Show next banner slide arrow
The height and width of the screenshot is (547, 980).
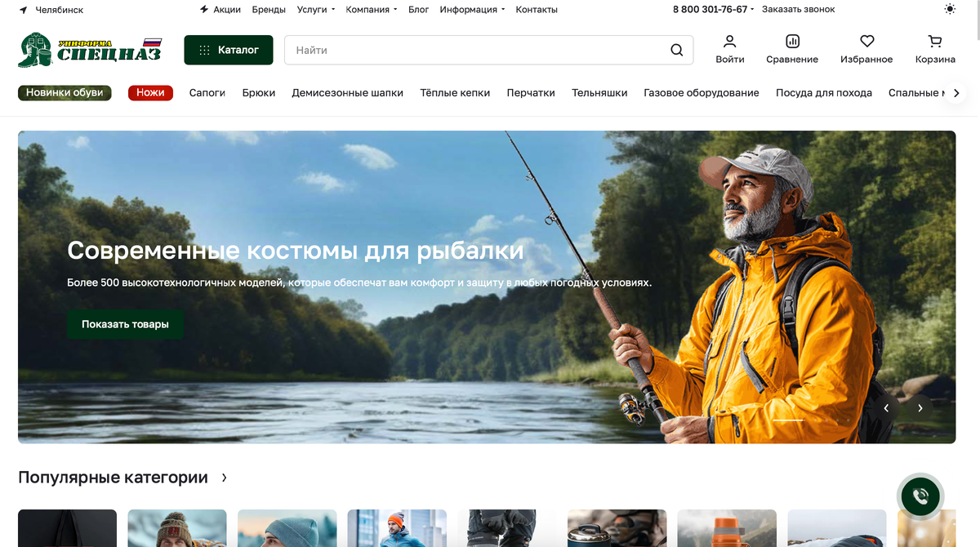click(920, 408)
